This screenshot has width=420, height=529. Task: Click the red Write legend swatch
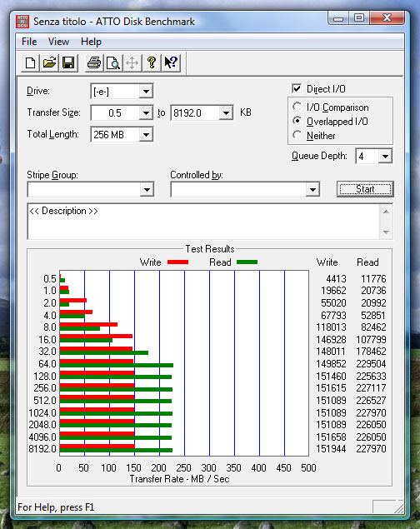177,262
